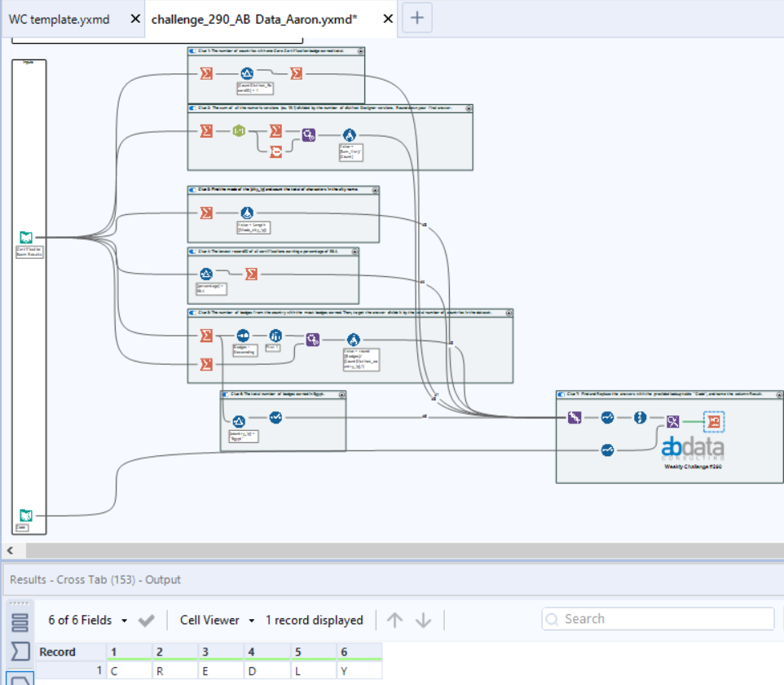Disable the Clue 1 tool container toggle
Image resolution: width=784 pixels, height=685 pixels.
tap(192, 51)
